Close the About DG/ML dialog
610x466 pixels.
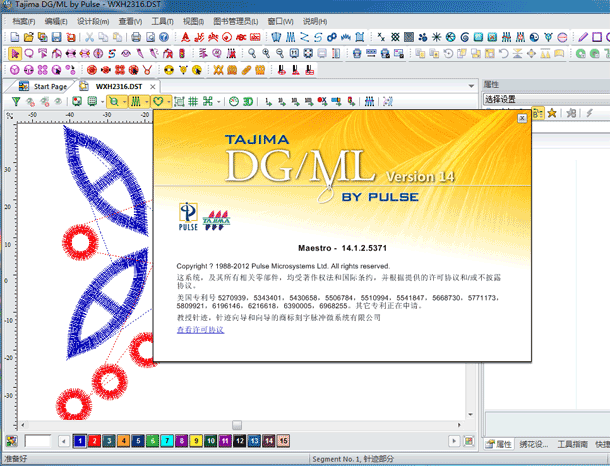point(522,118)
